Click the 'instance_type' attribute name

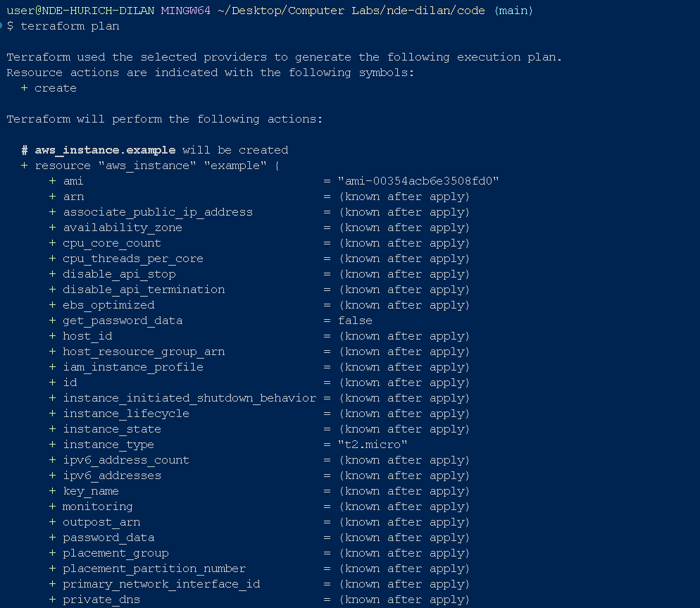click(x=108, y=445)
